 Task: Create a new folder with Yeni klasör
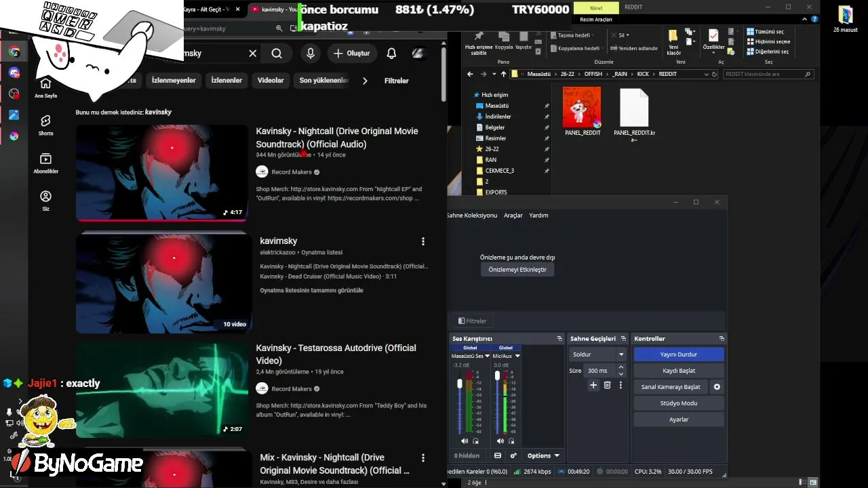673,42
